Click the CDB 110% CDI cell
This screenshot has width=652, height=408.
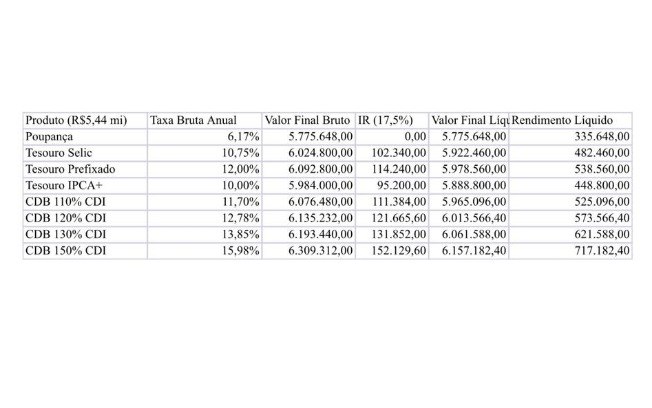pos(85,202)
